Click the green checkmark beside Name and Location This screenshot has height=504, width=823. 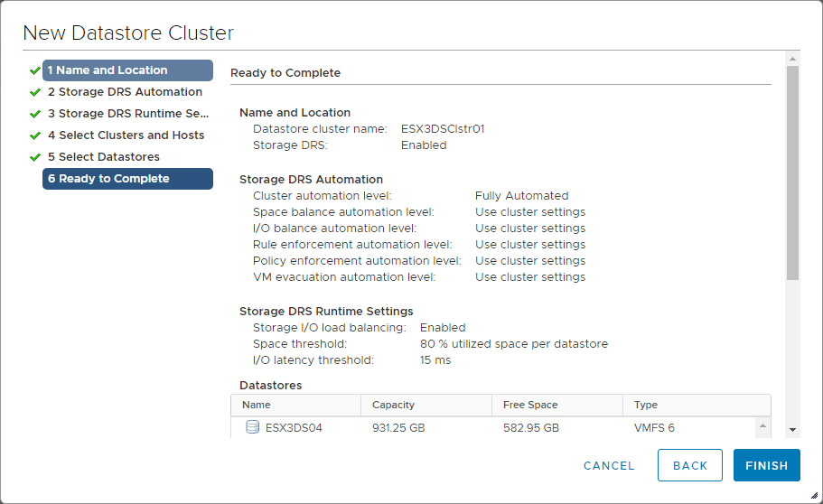click(x=34, y=70)
